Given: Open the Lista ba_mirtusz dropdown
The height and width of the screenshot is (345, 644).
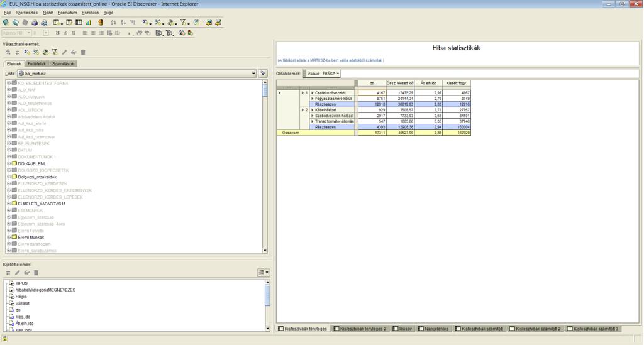Looking at the screenshot, I should coord(253,74).
